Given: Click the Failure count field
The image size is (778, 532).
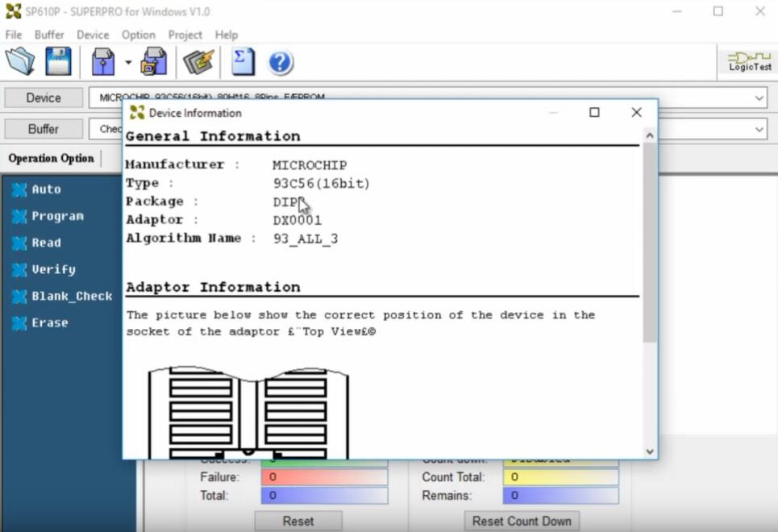Looking at the screenshot, I should (324, 477).
